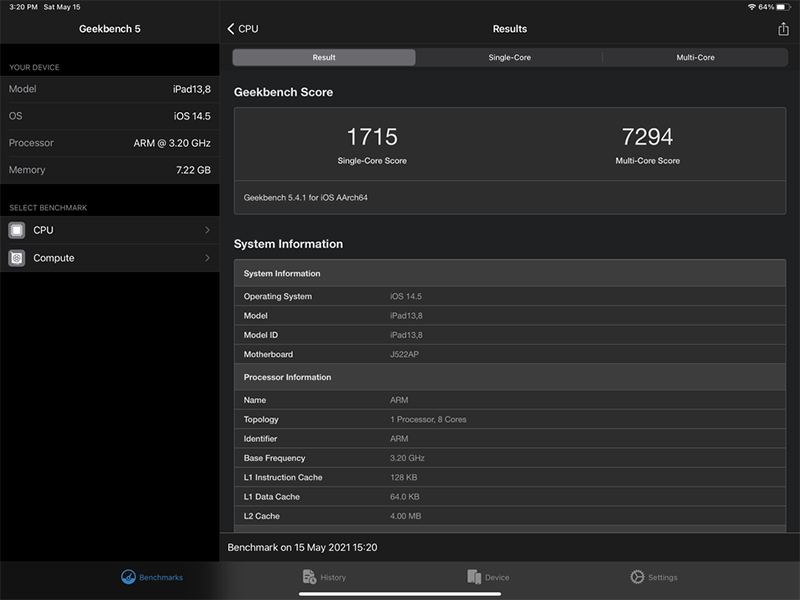Screen dimensions: 800x600
Task: Tap the Model iPad13,8 device row
Action: tap(110, 89)
